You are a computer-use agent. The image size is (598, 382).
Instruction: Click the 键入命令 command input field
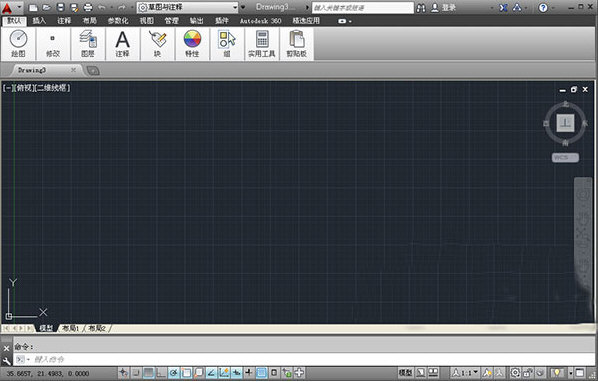(x=305, y=360)
